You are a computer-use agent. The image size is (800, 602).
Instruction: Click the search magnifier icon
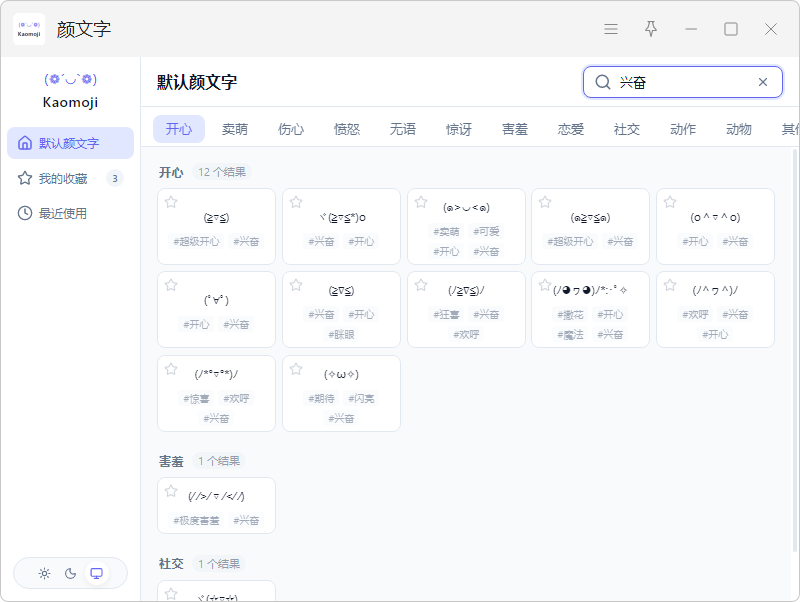603,82
